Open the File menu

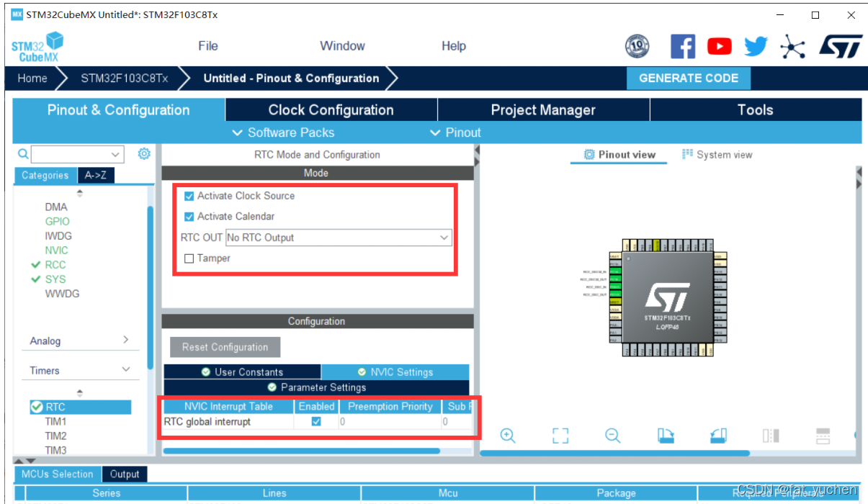point(208,46)
